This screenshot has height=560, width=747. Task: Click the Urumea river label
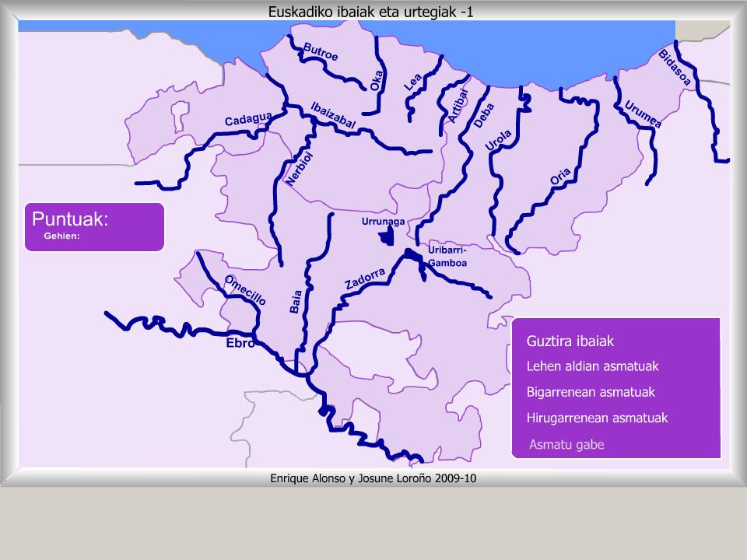tap(643, 114)
